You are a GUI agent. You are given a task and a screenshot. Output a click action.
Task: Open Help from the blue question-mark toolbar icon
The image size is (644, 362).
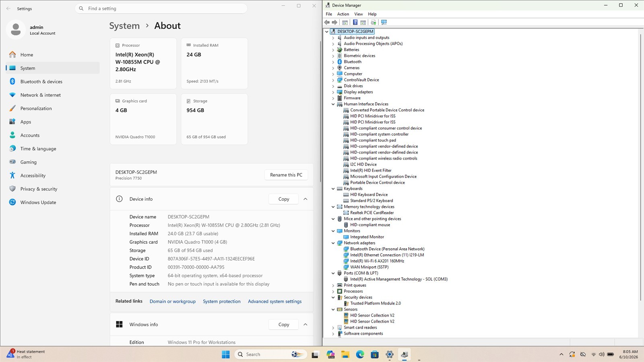click(355, 23)
